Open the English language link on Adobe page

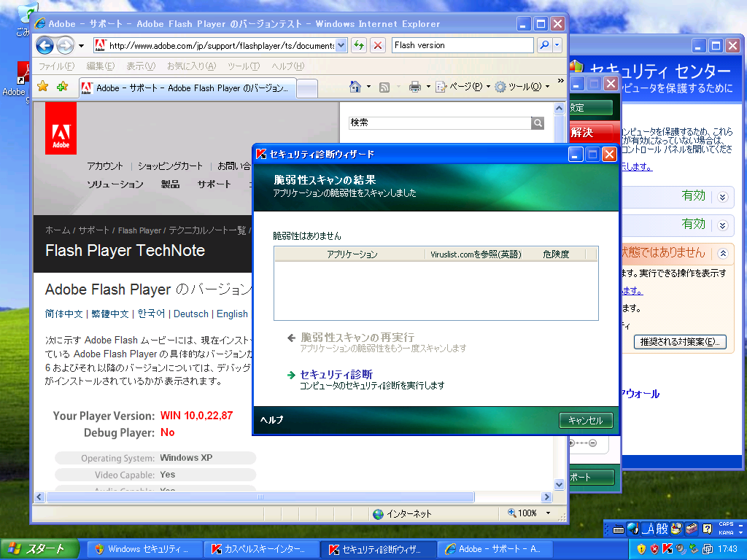(232, 314)
